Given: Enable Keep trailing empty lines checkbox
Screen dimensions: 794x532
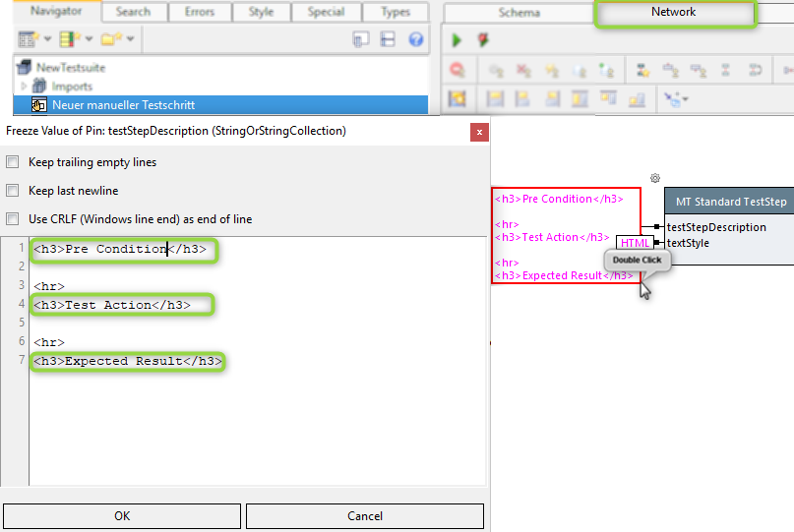Looking at the screenshot, I should (13, 162).
